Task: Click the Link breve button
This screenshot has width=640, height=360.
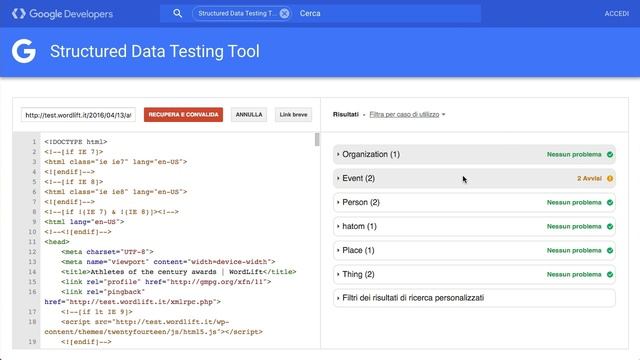Action: click(x=293, y=115)
